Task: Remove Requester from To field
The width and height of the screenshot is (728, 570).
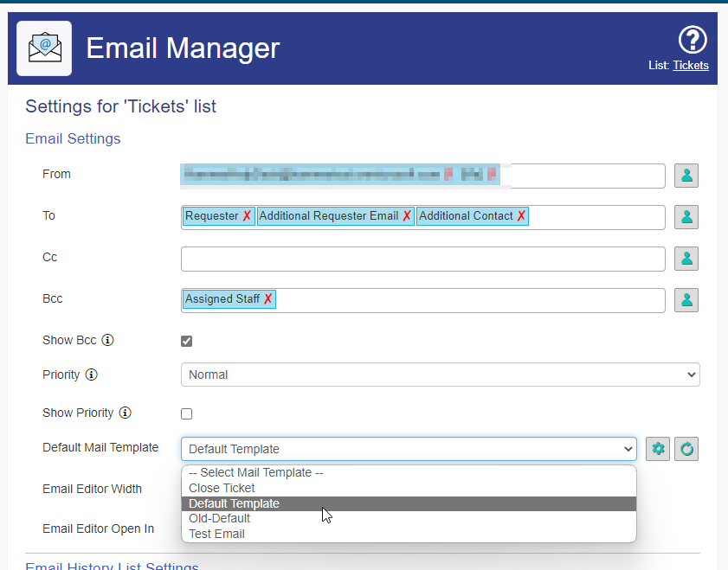Action: [x=247, y=215]
